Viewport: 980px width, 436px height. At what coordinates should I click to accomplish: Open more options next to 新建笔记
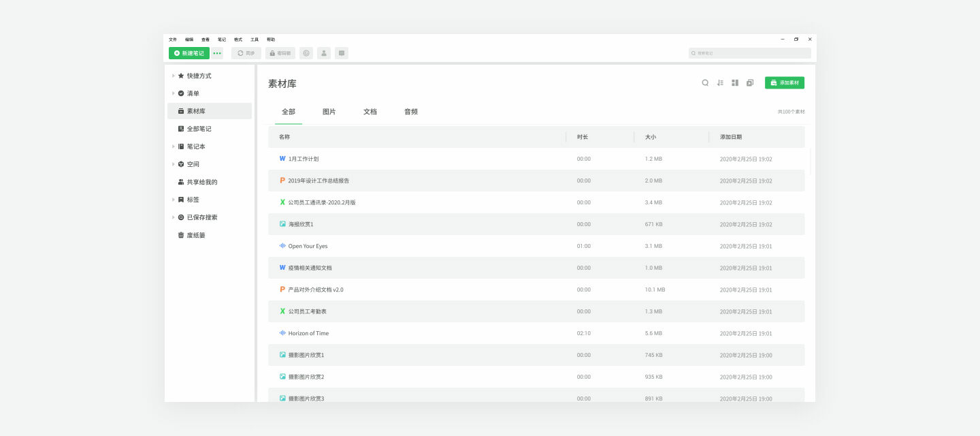pos(217,53)
